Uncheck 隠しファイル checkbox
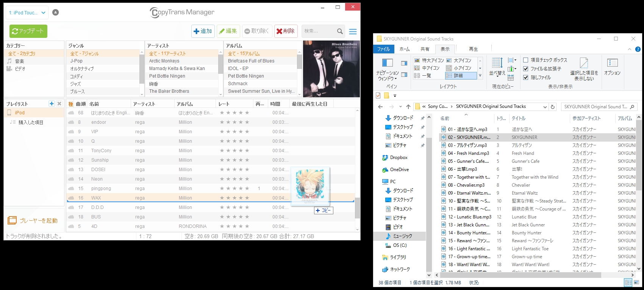644x290 pixels. click(x=526, y=77)
